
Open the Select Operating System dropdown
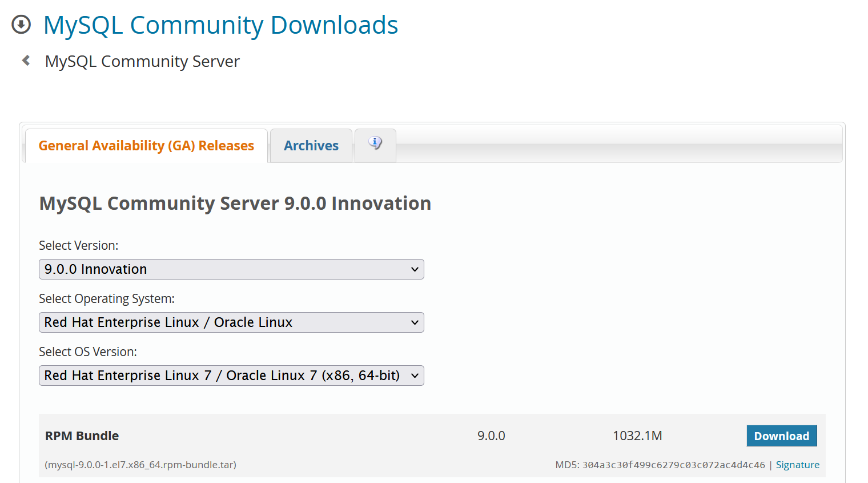tap(231, 322)
